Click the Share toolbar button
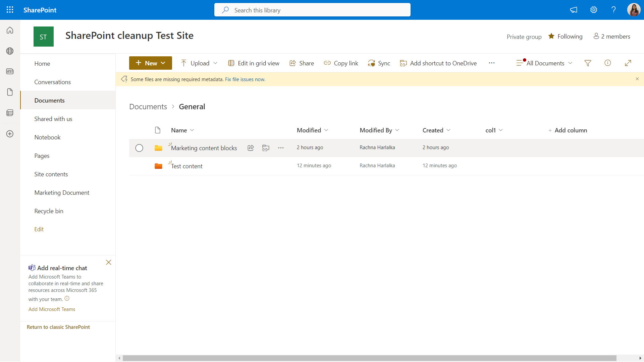Image resolution: width=644 pixels, height=362 pixels. 302,63
